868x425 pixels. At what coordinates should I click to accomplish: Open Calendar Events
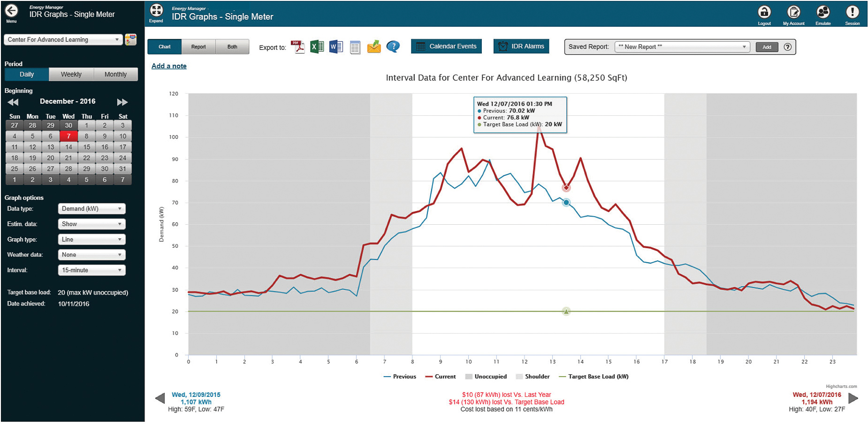click(x=446, y=46)
